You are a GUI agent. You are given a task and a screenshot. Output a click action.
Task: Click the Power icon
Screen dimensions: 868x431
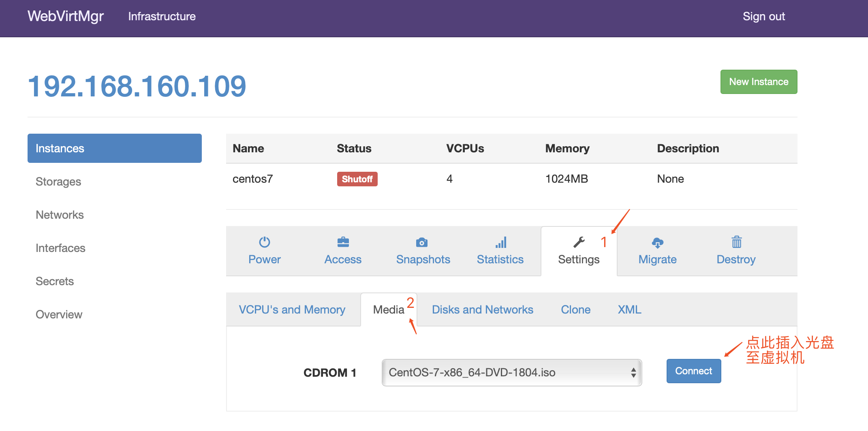pyautogui.click(x=265, y=242)
